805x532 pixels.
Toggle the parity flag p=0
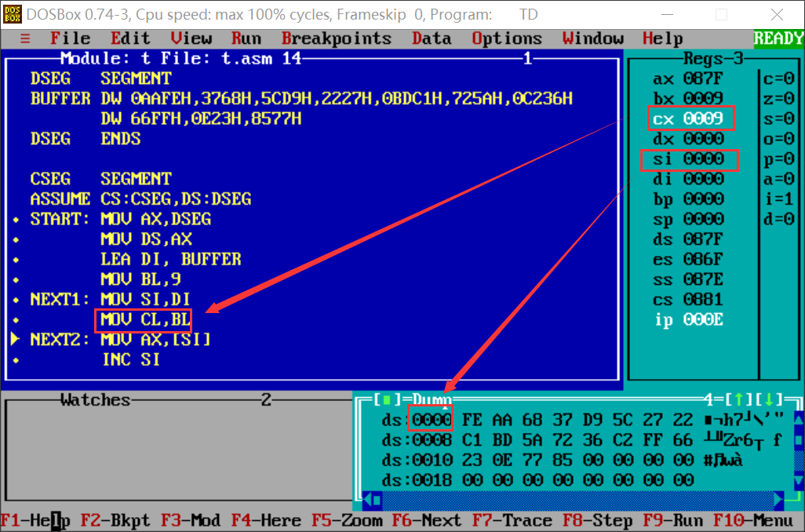779,159
